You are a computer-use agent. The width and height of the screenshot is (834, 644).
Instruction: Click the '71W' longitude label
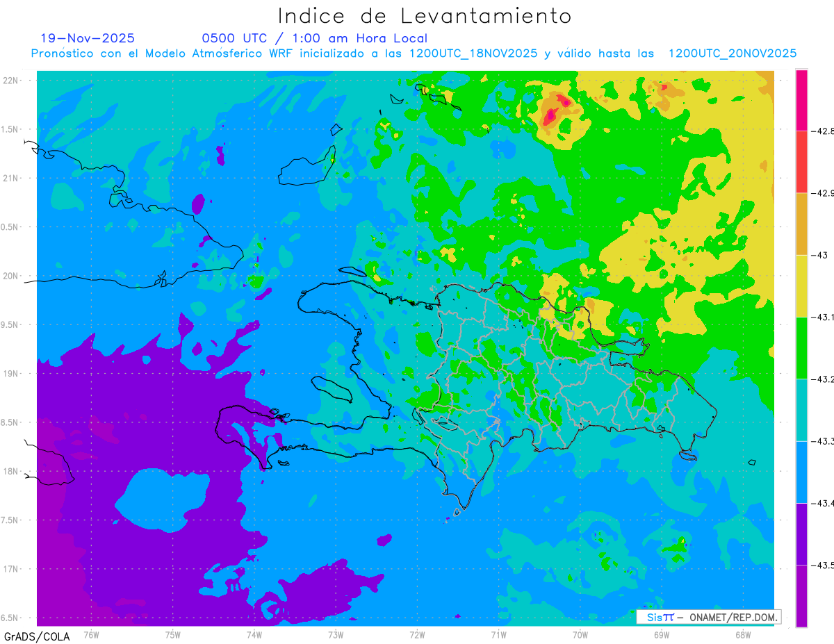tap(498, 634)
